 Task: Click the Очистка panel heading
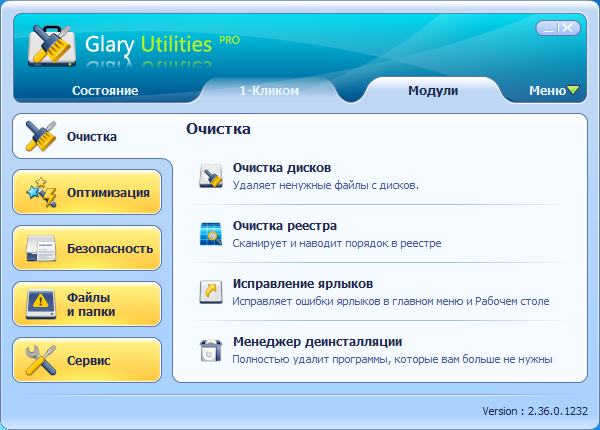(218, 129)
